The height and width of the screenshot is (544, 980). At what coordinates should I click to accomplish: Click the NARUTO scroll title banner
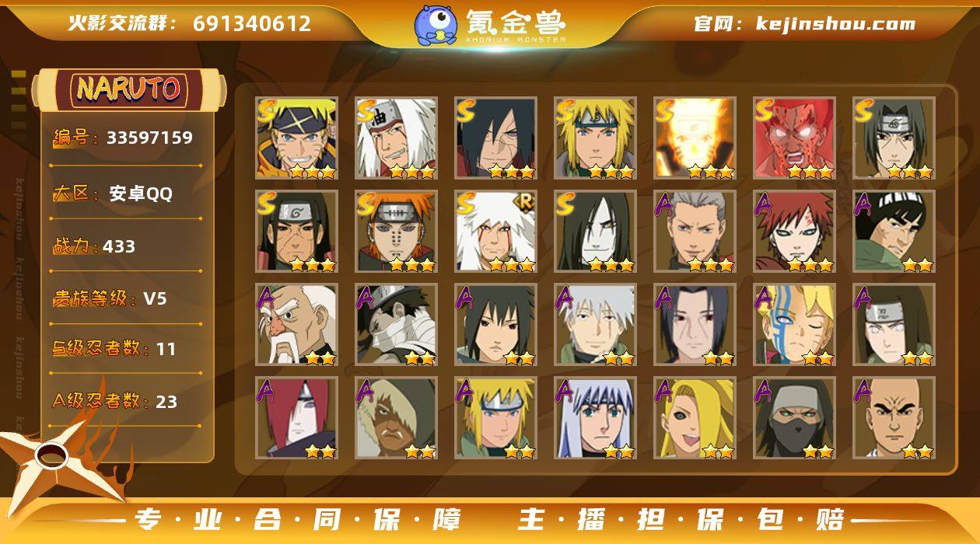point(130,89)
